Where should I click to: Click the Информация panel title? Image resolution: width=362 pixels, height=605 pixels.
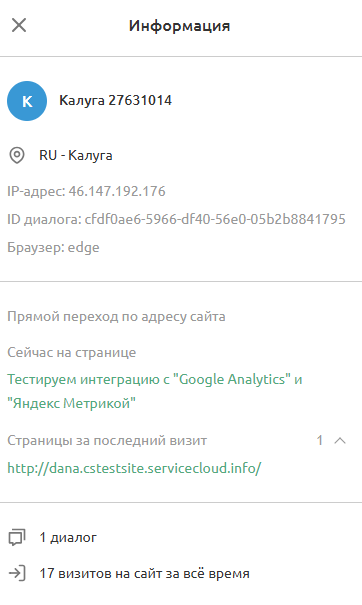click(x=179, y=26)
